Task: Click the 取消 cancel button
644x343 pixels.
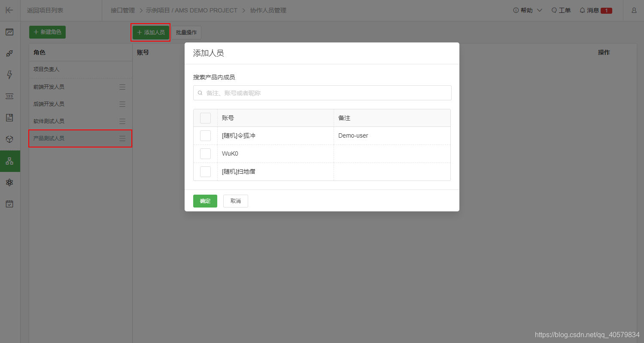Action: 236,201
